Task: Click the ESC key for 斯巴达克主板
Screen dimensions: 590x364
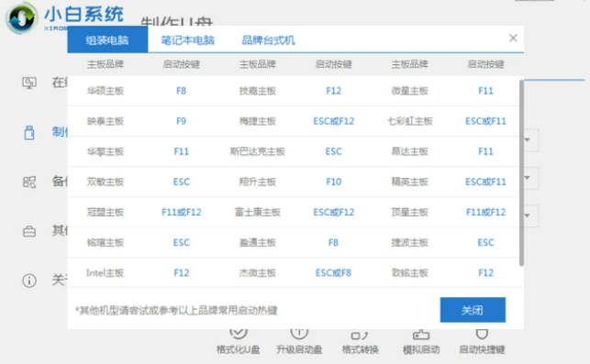Action: coord(334,151)
